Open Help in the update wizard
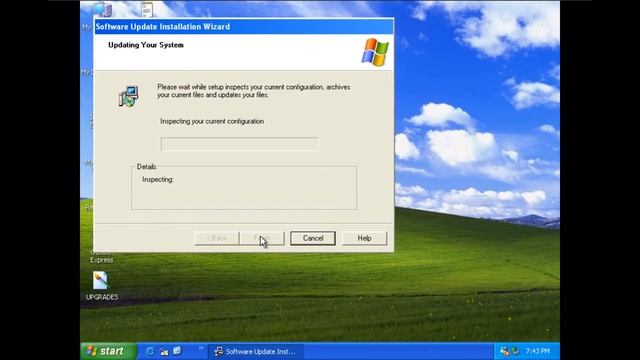Image resolution: width=640 pixels, height=360 pixels. [364, 238]
